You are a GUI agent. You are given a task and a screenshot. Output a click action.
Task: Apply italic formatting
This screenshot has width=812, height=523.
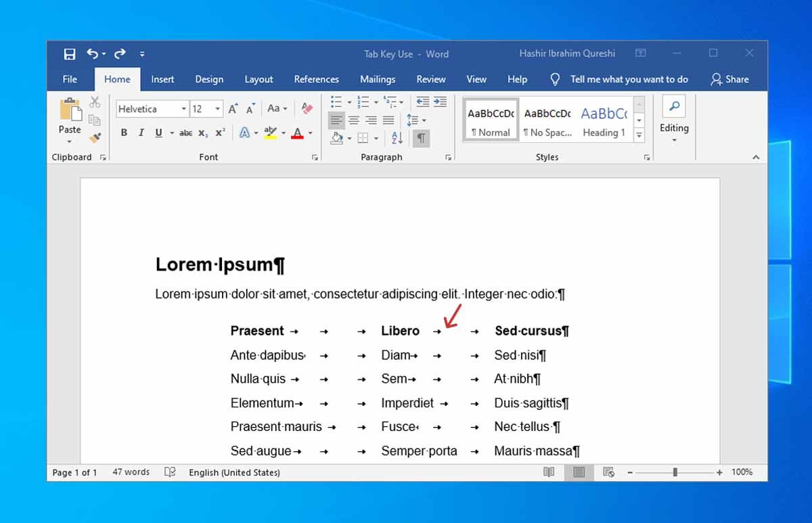click(141, 133)
